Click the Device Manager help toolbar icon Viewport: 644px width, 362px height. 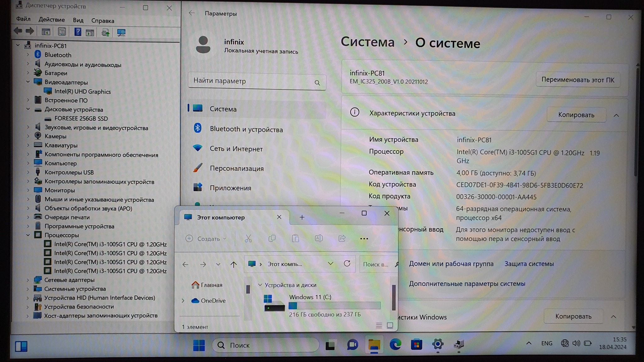point(78,32)
